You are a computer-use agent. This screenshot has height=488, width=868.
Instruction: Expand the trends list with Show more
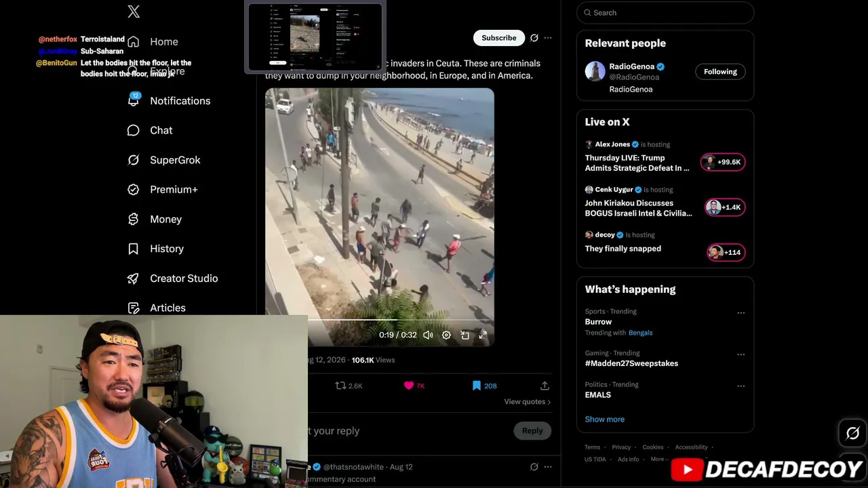605,420
